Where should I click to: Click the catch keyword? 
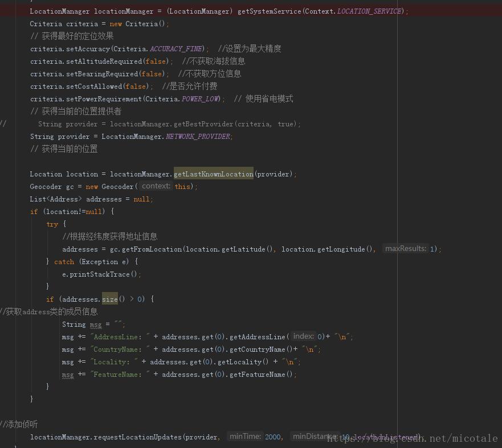64,262
